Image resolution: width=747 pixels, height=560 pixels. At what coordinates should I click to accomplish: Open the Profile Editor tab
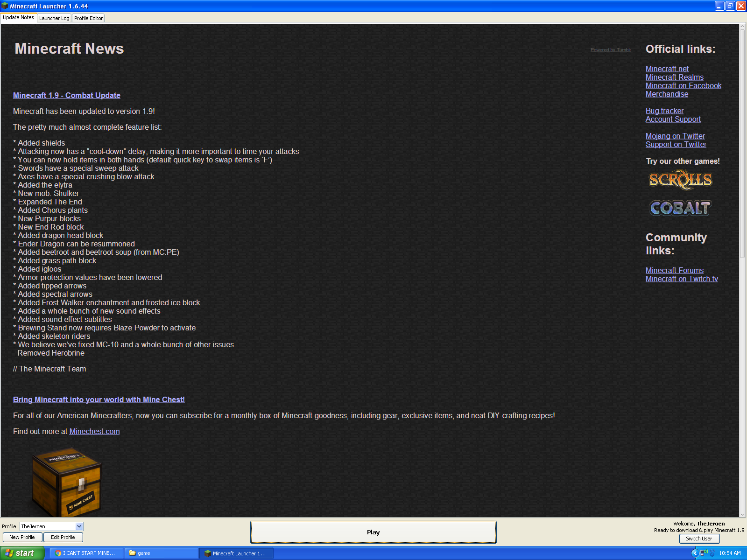click(88, 18)
